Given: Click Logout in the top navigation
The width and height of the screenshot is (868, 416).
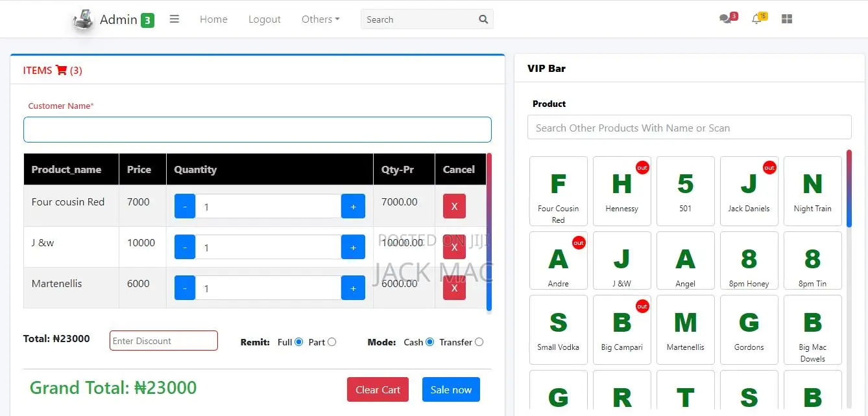Looking at the screenshot, I should click(x=264, y=19).
